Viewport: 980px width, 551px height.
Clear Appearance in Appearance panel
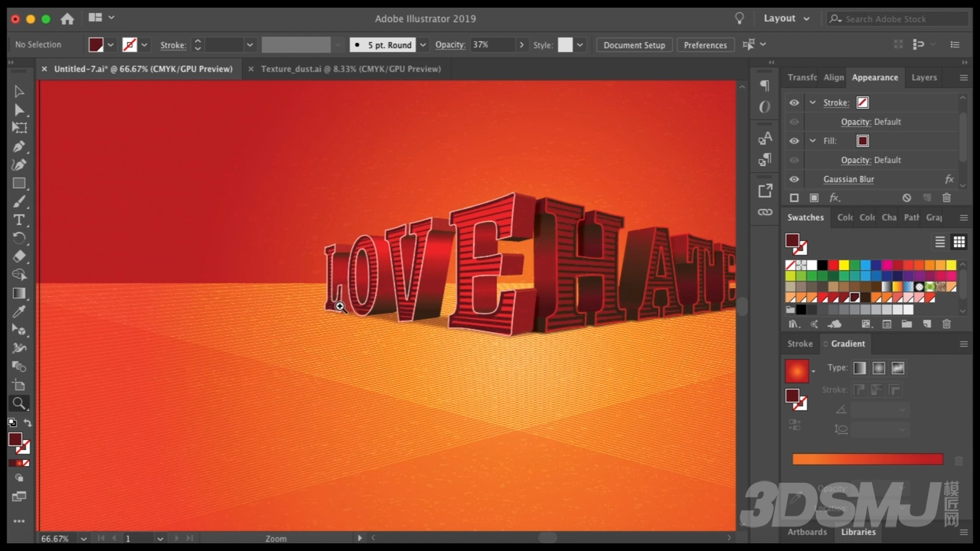[x=906, y=198]
